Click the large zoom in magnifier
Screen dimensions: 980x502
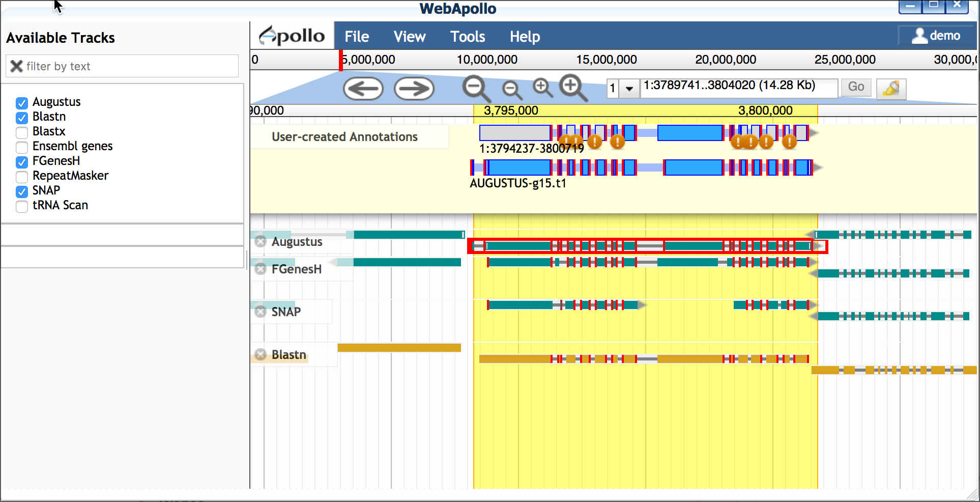click(573, 88)
